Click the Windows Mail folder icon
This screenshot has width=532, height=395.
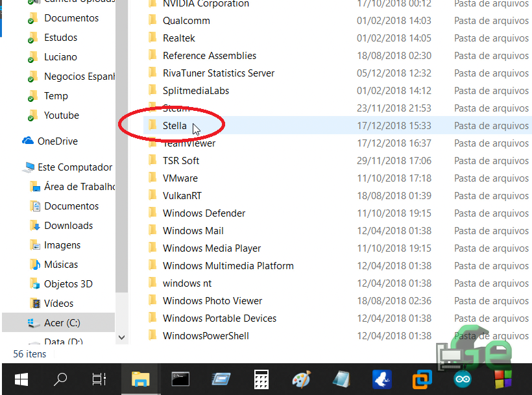(152, 230)
